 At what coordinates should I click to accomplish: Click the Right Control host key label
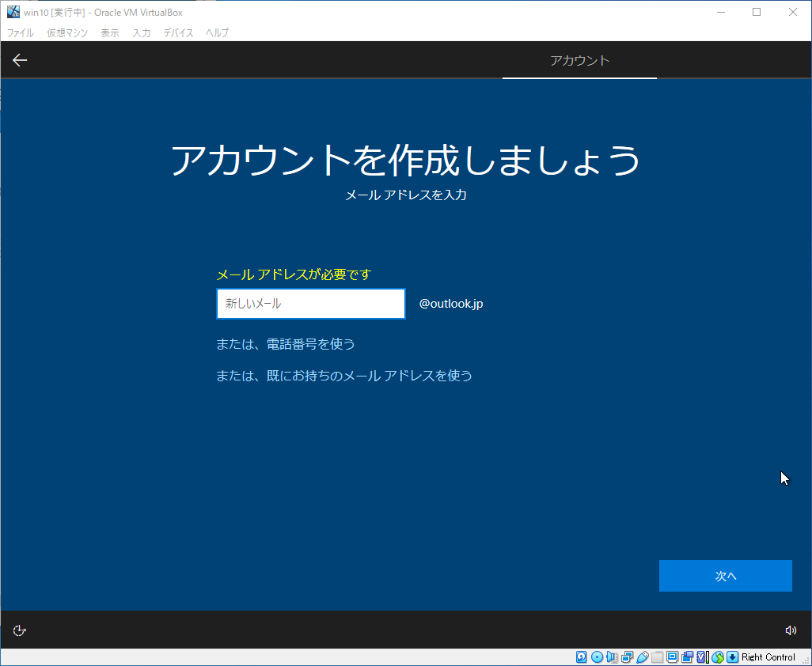pos(768,657)
